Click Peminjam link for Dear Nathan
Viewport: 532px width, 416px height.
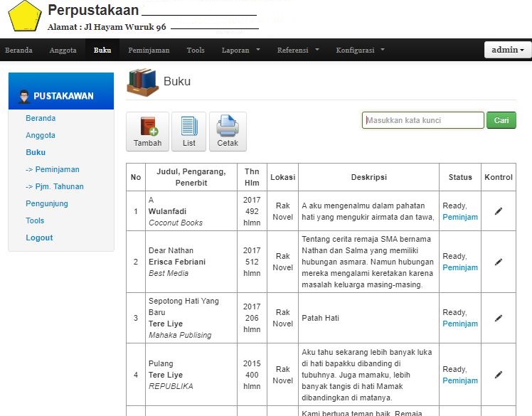coord(460,267)
